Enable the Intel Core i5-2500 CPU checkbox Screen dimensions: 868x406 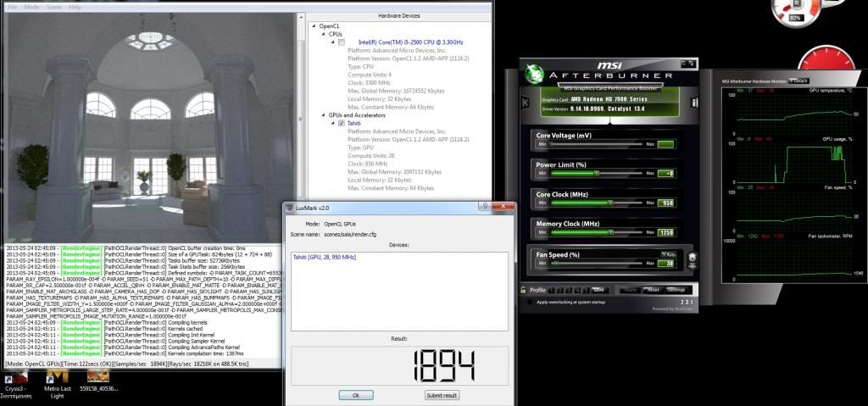[342, 42]
